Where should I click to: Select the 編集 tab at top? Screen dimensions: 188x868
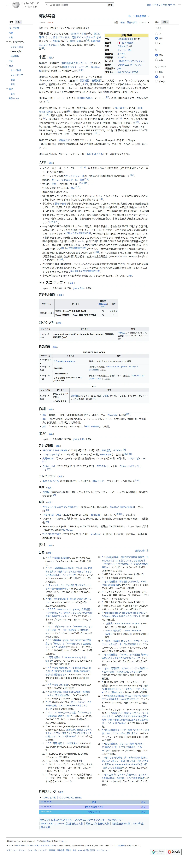[122, 23]
